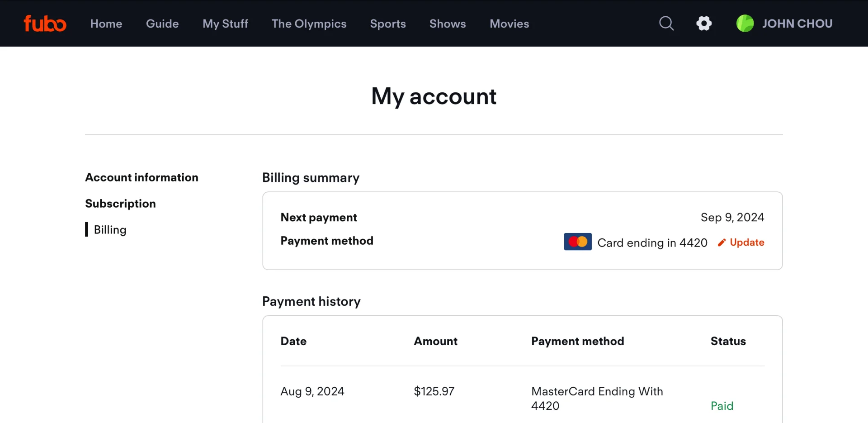Open settings via the gear icon

click(x=704, y=24)
